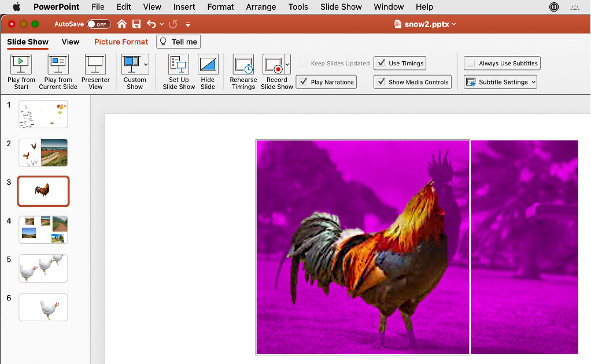Enable Always Use Subtitles
Viewport: 591px width, 364px height.
(471, 63)
